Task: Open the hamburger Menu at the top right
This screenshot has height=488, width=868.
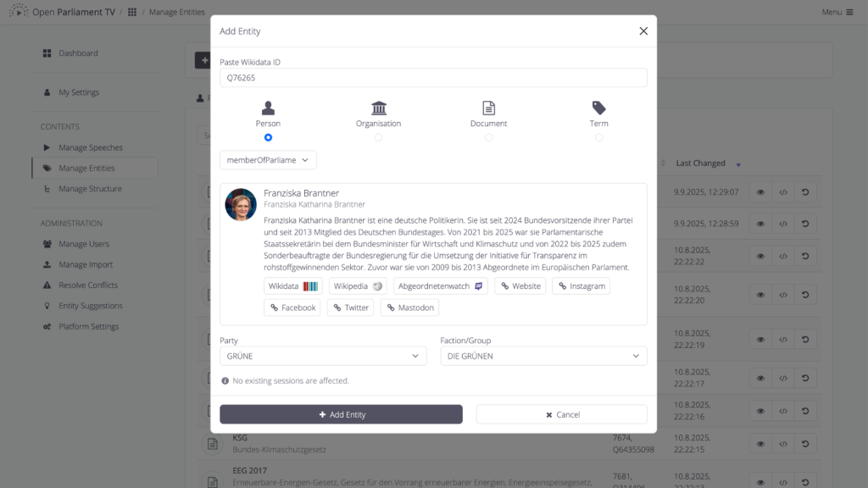Action: [x=837, y=12]
